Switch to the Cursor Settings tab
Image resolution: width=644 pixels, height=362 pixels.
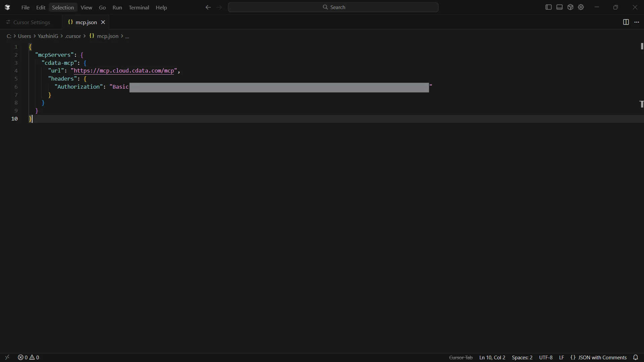coord(29,22)
